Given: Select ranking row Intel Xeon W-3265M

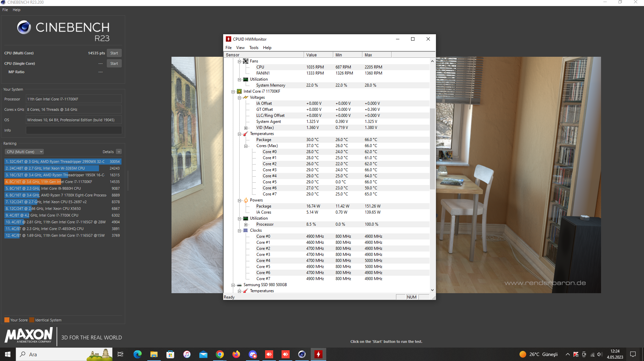Looking at the screenshot, I should click(x=63, y=168).
